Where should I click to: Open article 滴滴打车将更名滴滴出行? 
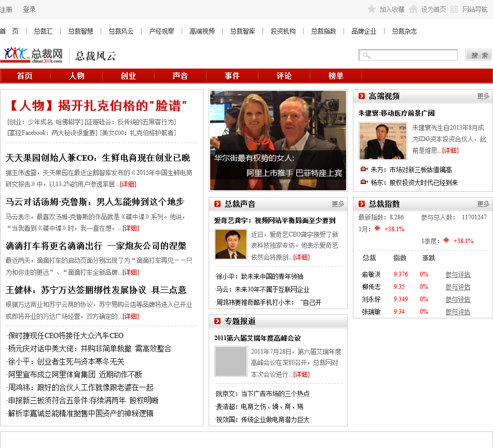pyautogui.click(x=96, y=246)
